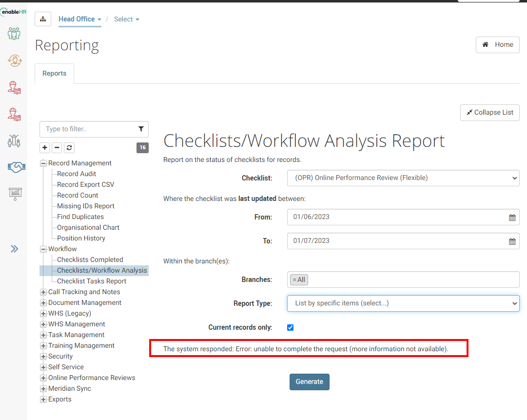
Task: Open the employees people icon in sidebar
Action: pyautogui.click(x=14, y=34)
